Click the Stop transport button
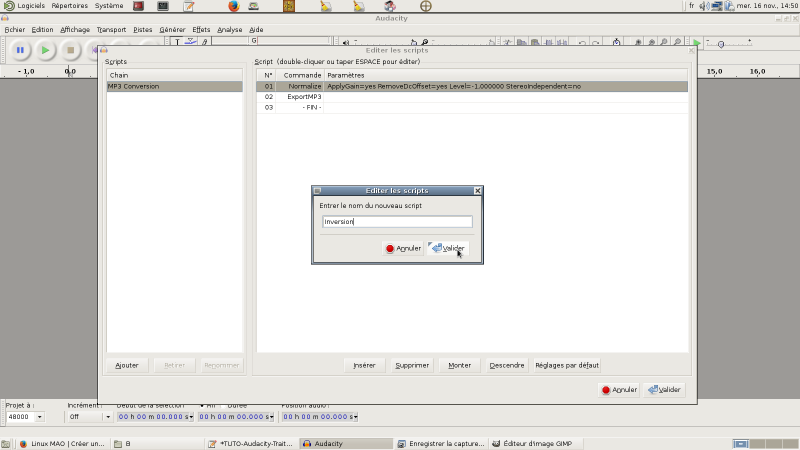The image size is (800, 450). tap(70, 50)
